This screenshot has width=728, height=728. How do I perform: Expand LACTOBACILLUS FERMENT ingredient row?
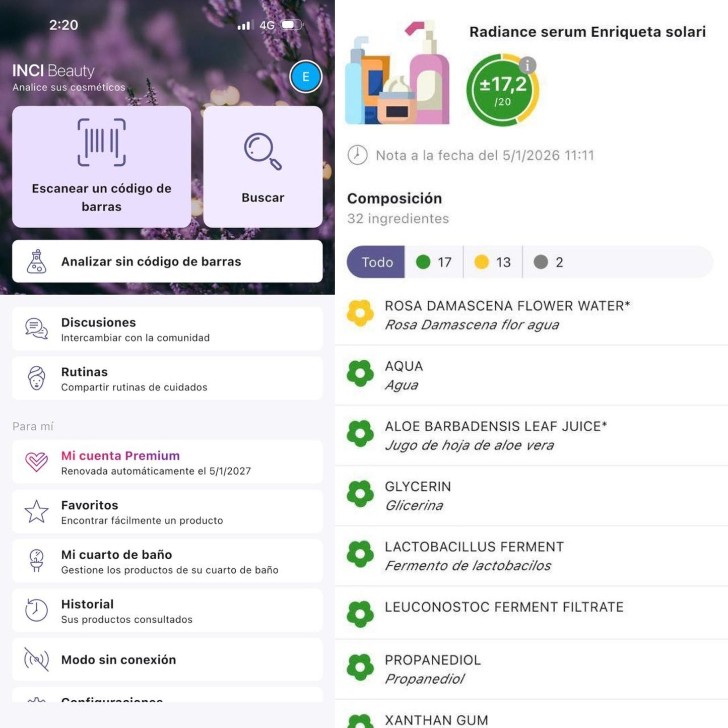coord(532,556)
